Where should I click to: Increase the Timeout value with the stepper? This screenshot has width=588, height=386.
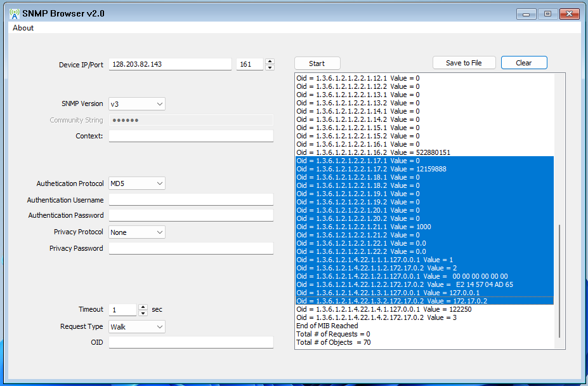pos(144,307)
